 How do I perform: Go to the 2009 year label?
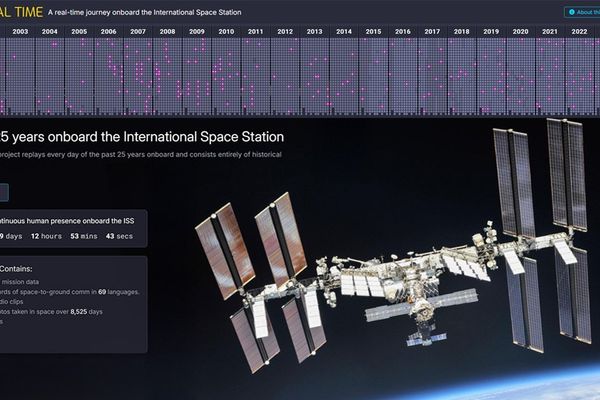(197, 32)
